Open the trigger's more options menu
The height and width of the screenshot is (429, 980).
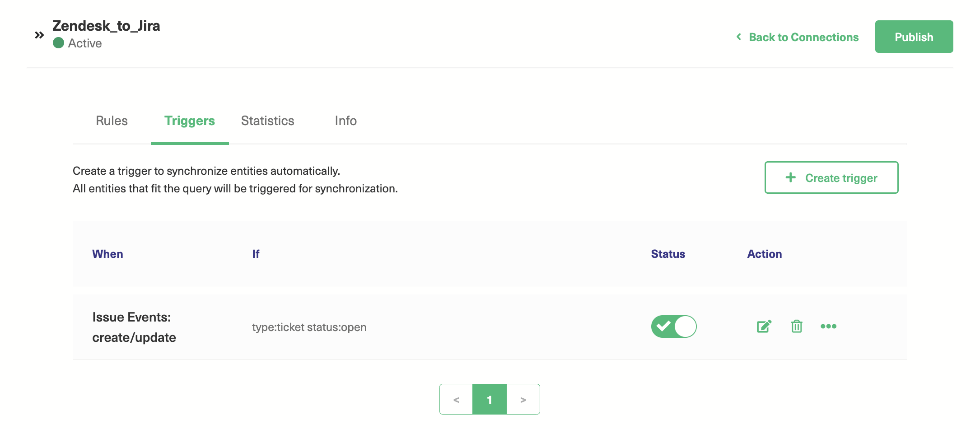[829, 326]
